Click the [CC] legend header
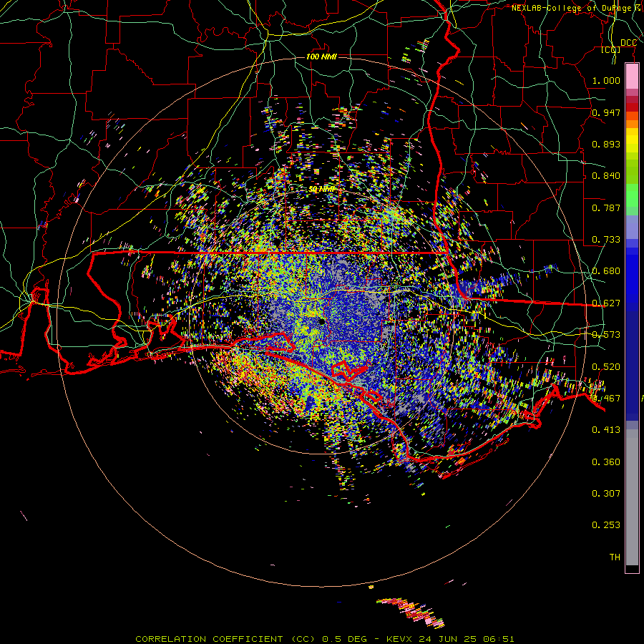This screenshot has width=644, height=644. click(610, 49)
